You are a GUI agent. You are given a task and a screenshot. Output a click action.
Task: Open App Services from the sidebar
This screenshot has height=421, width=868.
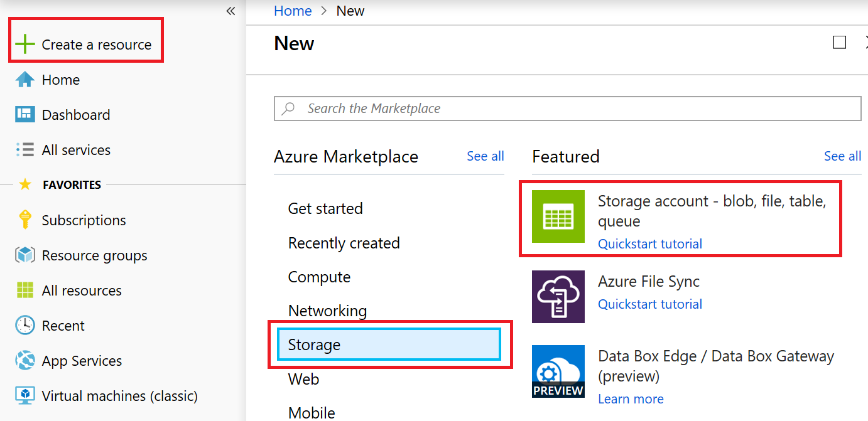pos(24,361)
